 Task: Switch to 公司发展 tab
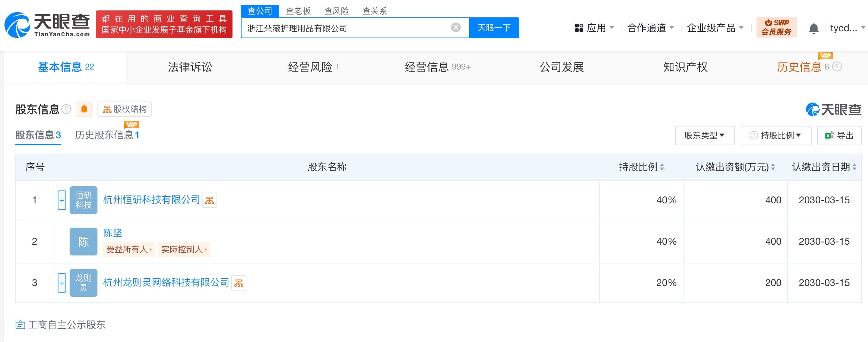562,67
